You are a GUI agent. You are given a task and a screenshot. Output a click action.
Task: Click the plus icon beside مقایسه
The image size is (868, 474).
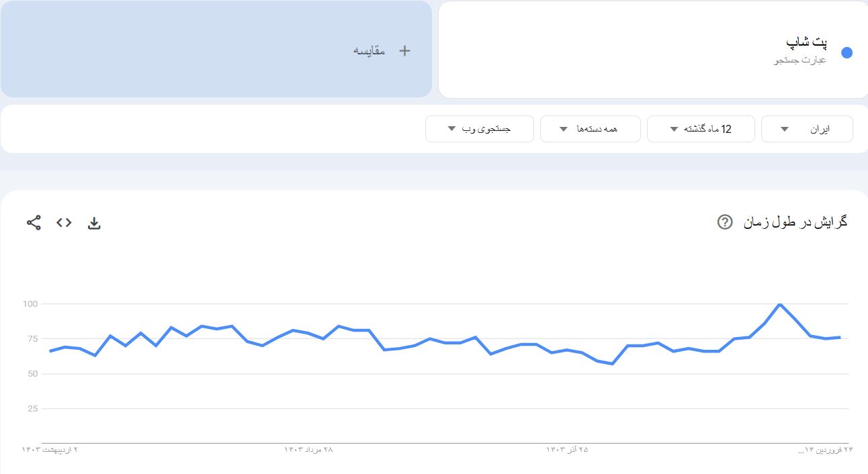point(404,51)
